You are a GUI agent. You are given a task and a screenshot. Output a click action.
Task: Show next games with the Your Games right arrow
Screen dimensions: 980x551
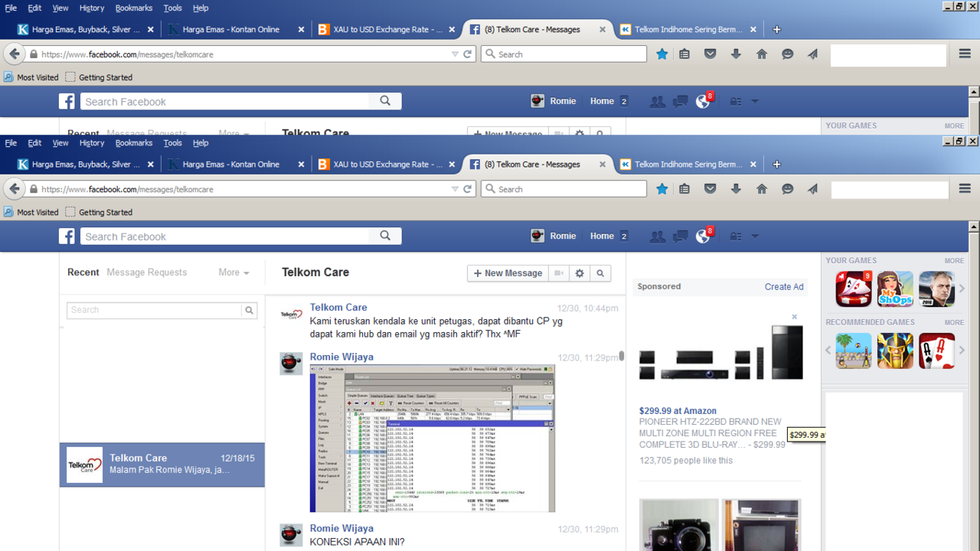coord(962,289)
